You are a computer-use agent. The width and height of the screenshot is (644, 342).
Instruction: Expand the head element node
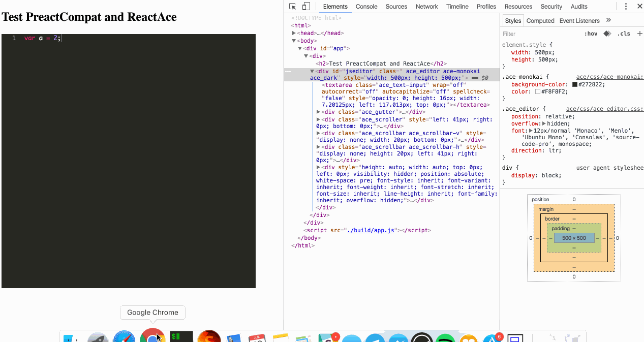point(294,33)
